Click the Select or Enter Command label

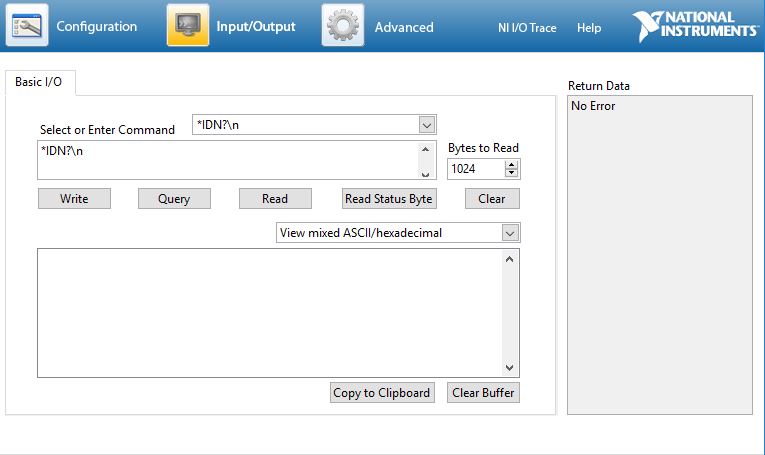tap(107, 130)
